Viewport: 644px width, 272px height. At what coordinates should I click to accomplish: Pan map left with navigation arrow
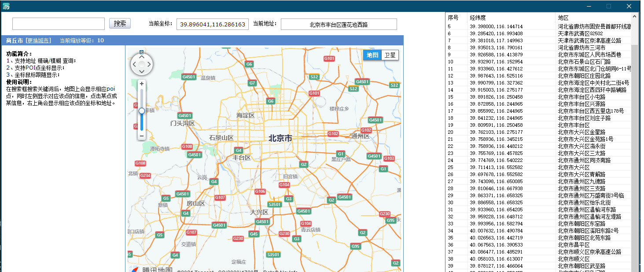[x=134, y=65]
